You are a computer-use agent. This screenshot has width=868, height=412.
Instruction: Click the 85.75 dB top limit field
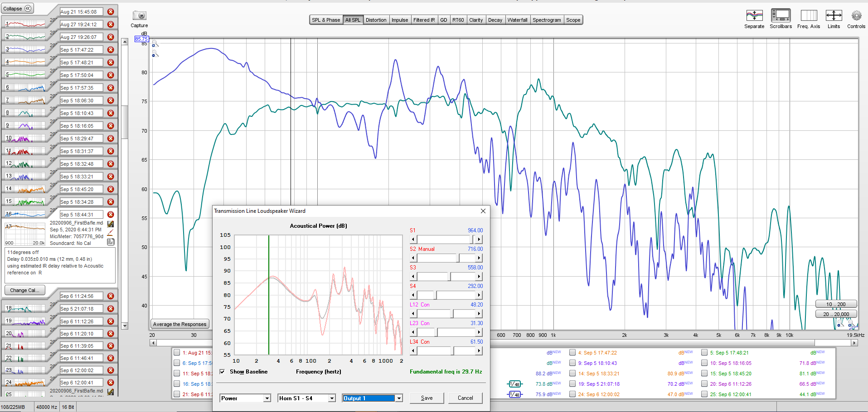pos(141,39)
